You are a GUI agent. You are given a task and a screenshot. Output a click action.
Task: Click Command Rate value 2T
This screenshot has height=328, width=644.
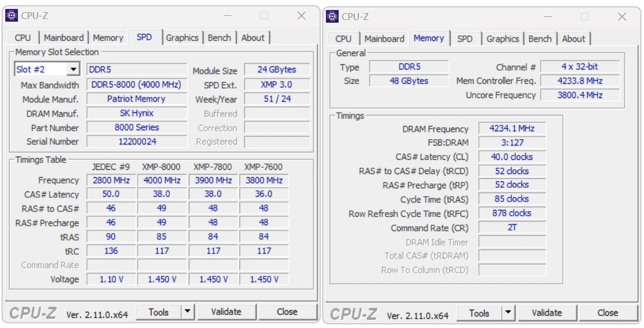512,227
